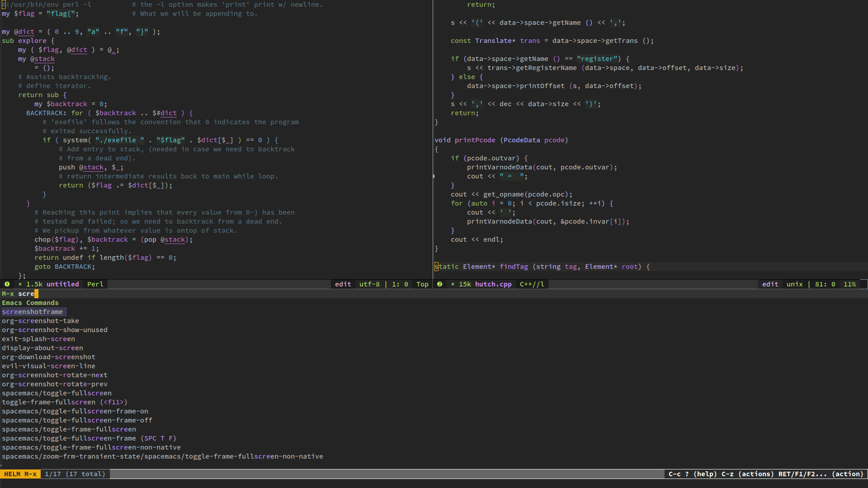The width and height of the screenshot is (868, 488).
Task: Click the utf-8 encoding indicator
Action: click(x=369, y=284)
